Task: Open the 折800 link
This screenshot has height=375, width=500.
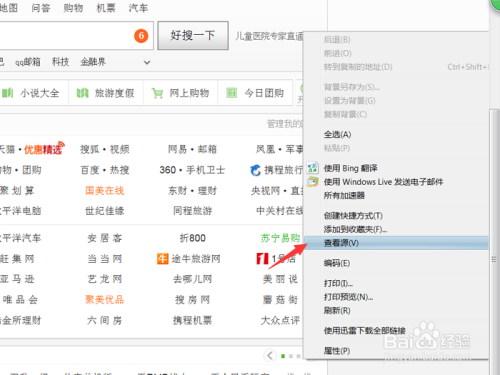Action: click(x=193, y=238)
